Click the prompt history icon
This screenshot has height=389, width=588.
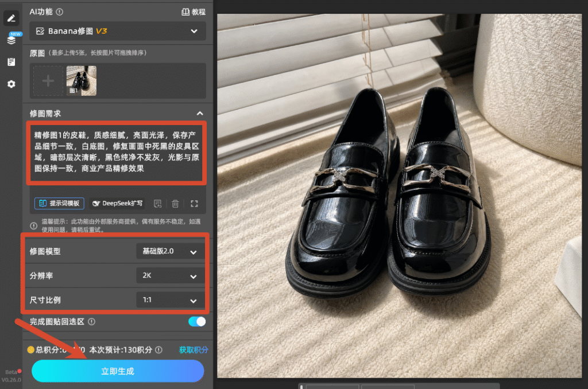tap(158, 204)
